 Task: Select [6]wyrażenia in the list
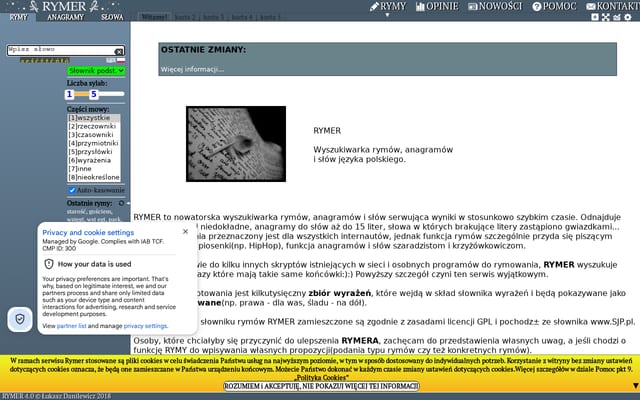pos(94,160)
